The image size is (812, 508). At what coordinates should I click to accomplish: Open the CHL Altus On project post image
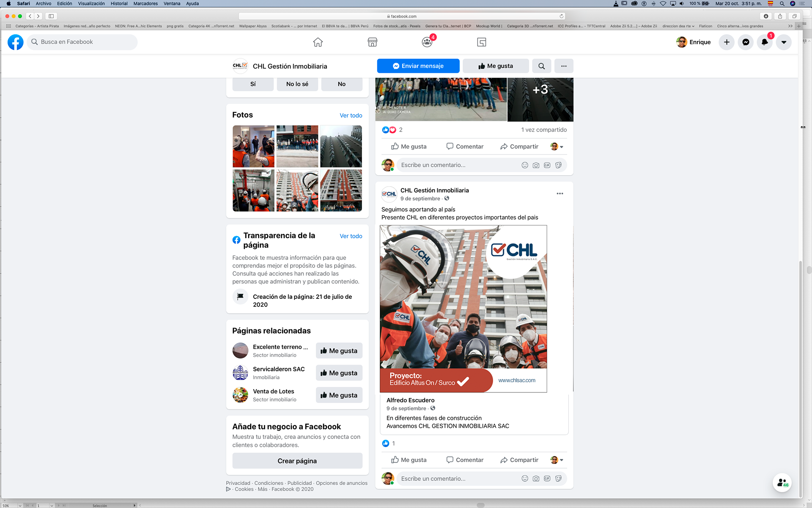[463, 309]
